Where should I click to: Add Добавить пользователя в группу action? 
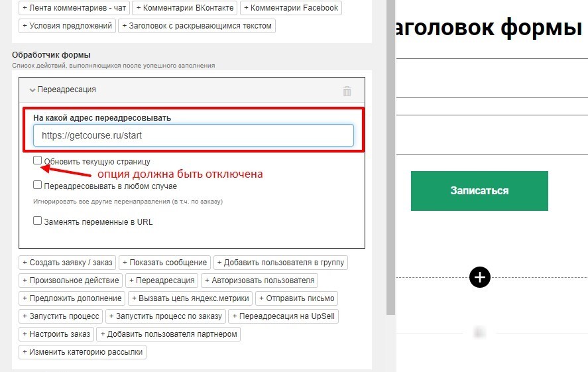281,263
